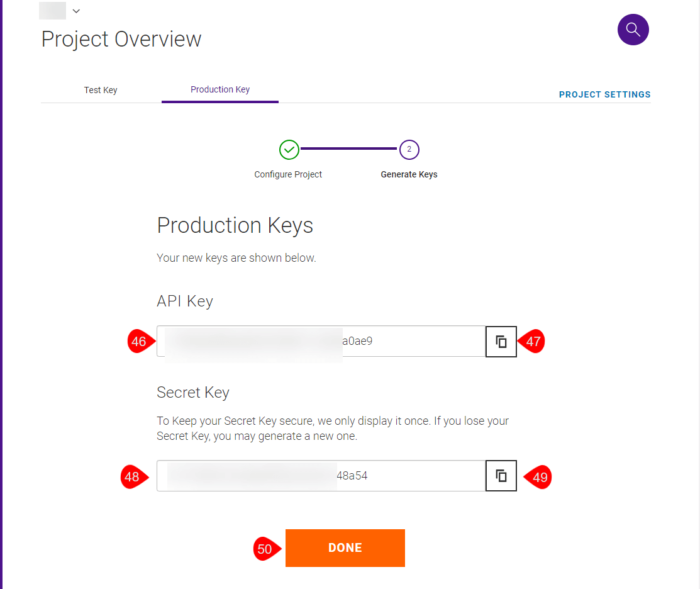The height and width of the screenshot is (589, 700).
Task: Expand the project selector chevron
Action: 76,11
